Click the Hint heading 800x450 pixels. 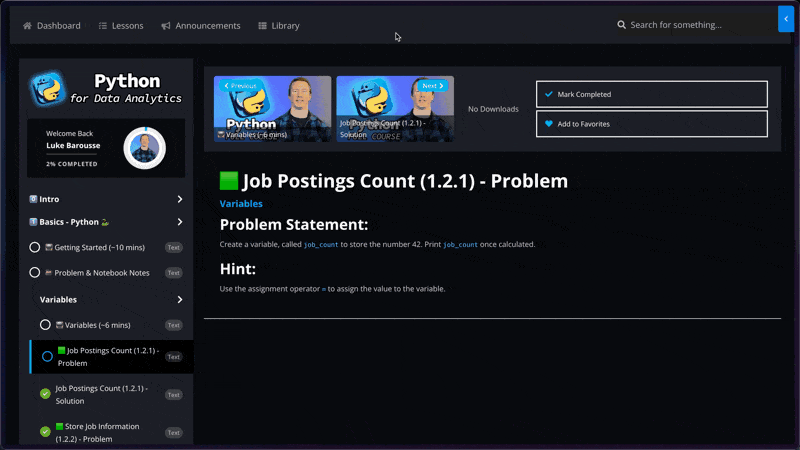click(x=238, y=269)
